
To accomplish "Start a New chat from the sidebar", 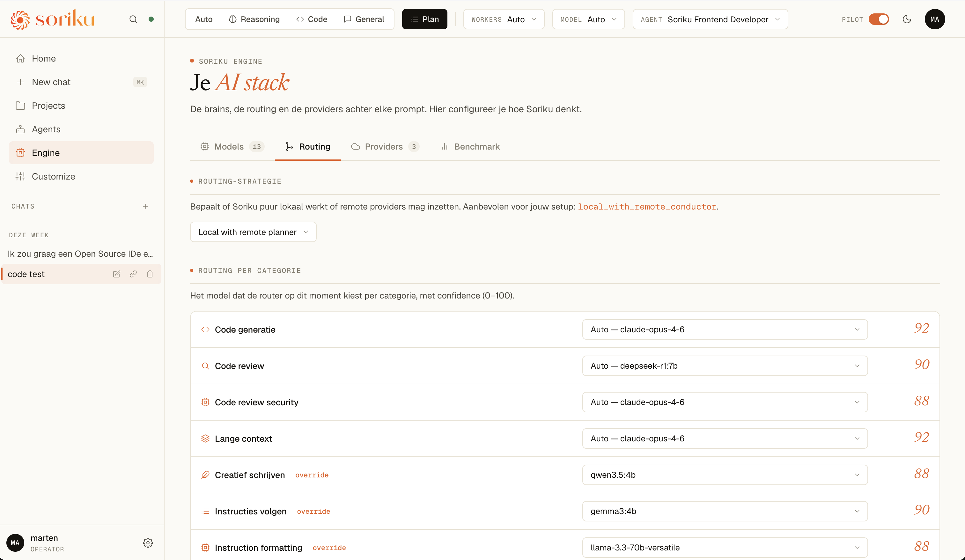I will click(x=81, y=82).
